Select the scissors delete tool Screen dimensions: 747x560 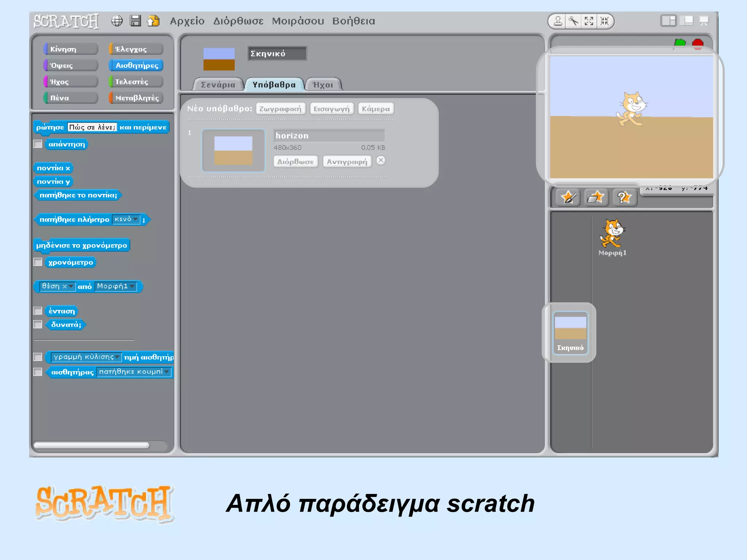click(574, 21)
